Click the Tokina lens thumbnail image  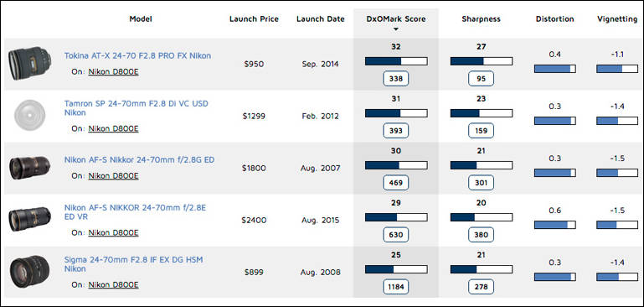click(29, 64)
